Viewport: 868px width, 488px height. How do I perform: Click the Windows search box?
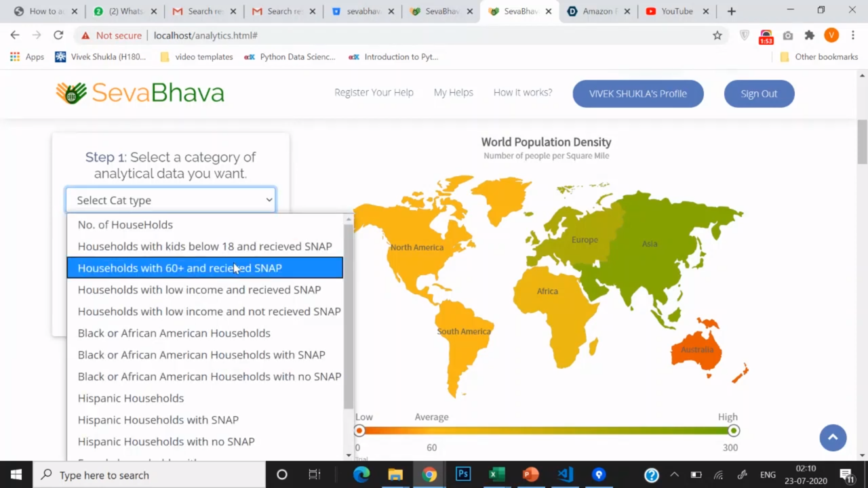pos(149,474)
